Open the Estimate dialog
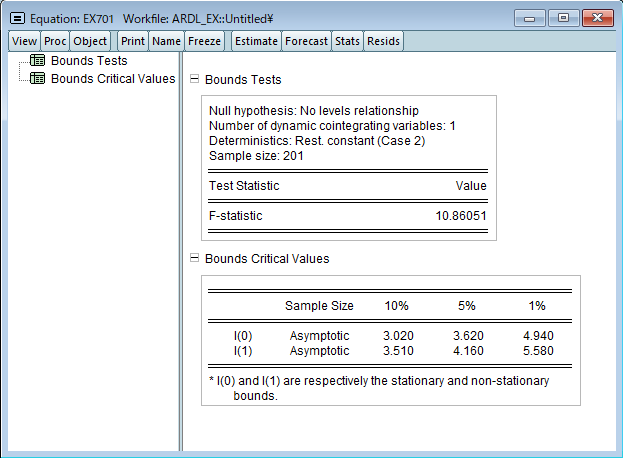Screen dimensions: 623x458 click(x=255, y=41)
